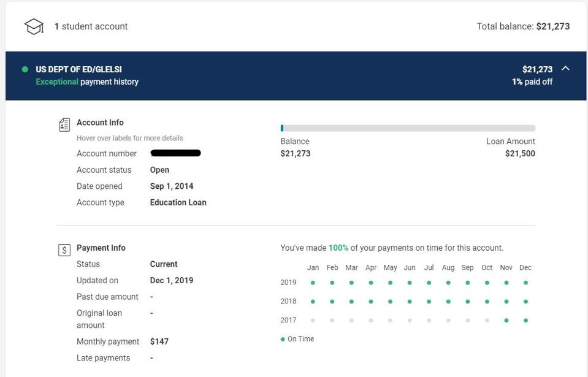Click the Past due amount label

pos(107,297)
